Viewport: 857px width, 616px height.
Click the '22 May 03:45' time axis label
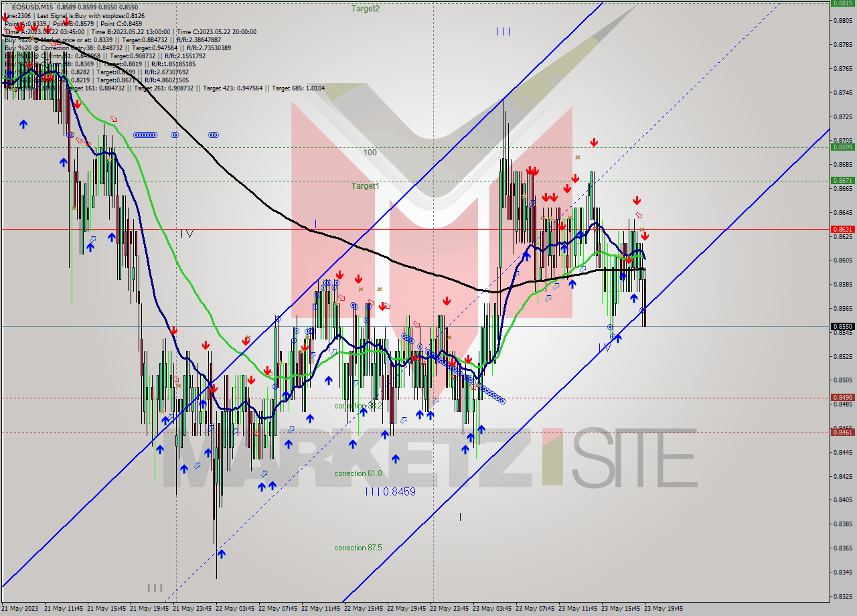pos(235,609)
